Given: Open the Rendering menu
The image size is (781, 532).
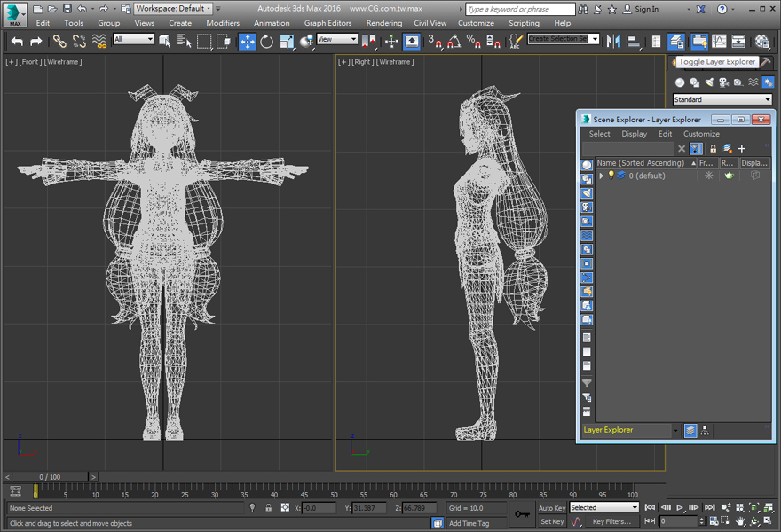Looking at the screenshot, I should pyautogui.click(x=384, y=23).
